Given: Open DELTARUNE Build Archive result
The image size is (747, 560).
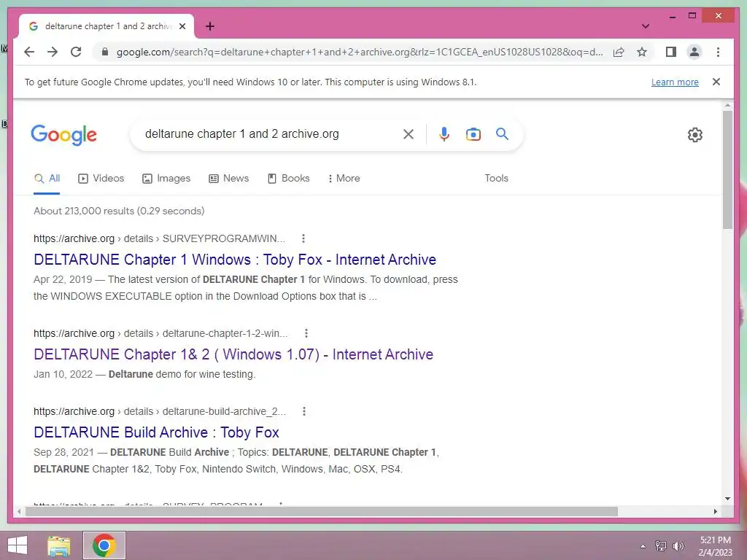Looking at the screenshot, I should coord(156,433).
